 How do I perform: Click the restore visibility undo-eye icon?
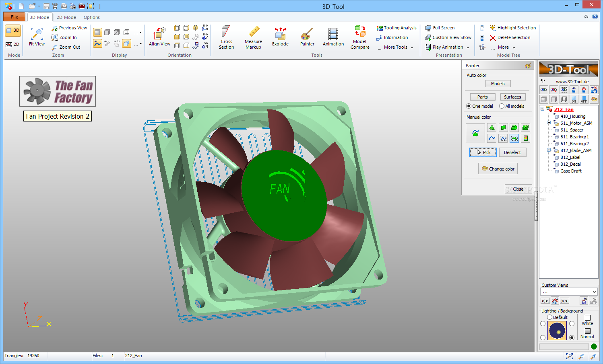tap(594, 90)
